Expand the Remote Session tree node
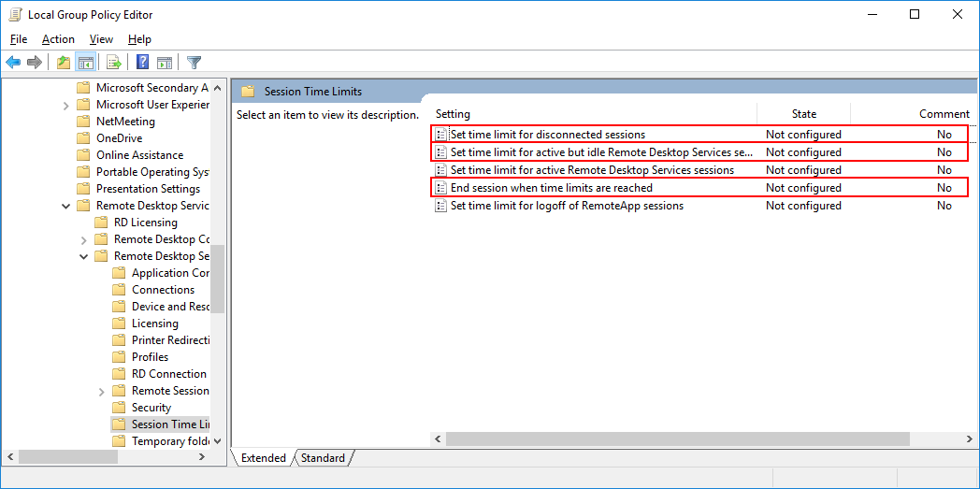 coord(101,391)
